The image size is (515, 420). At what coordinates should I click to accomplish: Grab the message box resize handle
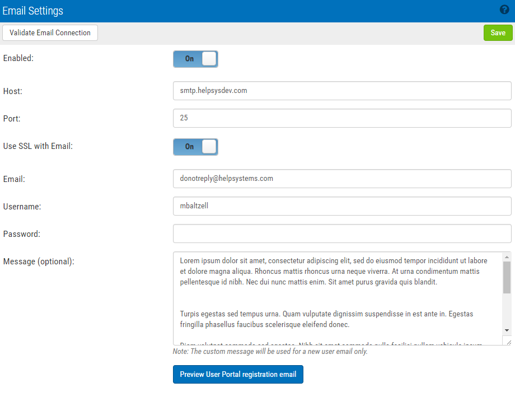click(507, 341)
